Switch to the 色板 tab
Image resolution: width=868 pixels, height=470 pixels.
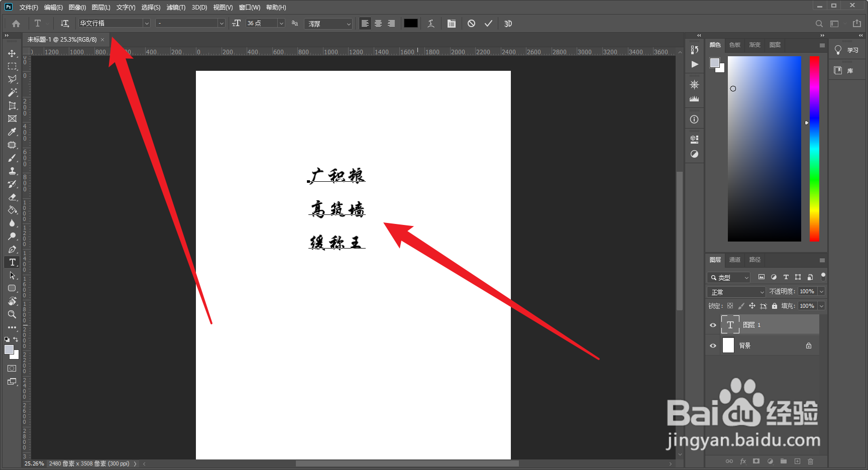click(x=735, y=45)
